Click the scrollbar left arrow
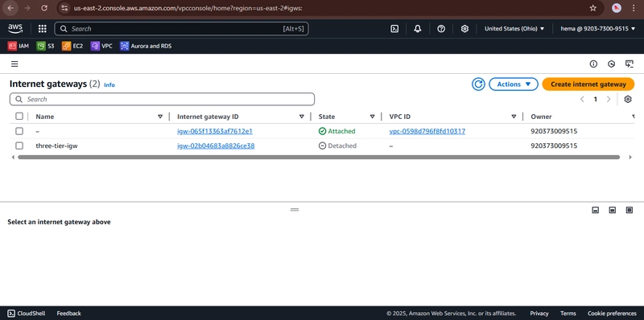This screenshot has height=320, width=644. (x=13, y=157)
